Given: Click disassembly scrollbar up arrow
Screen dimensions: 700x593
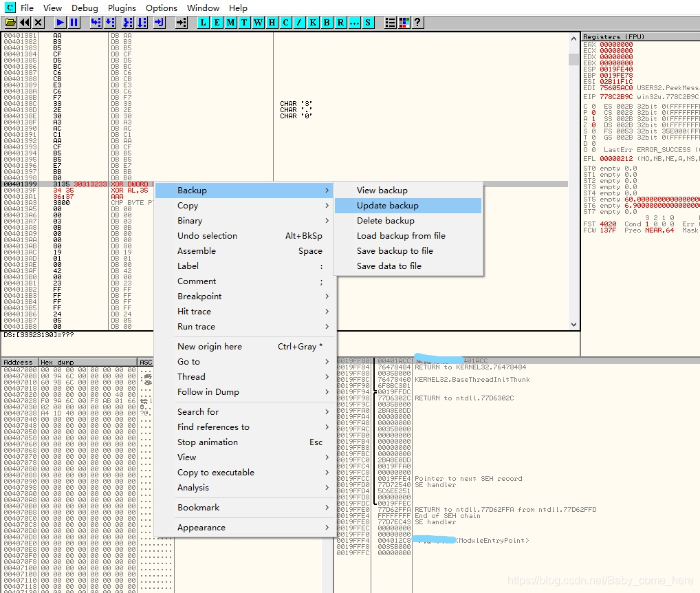Looking at the screenshot, I should (573, 39).
